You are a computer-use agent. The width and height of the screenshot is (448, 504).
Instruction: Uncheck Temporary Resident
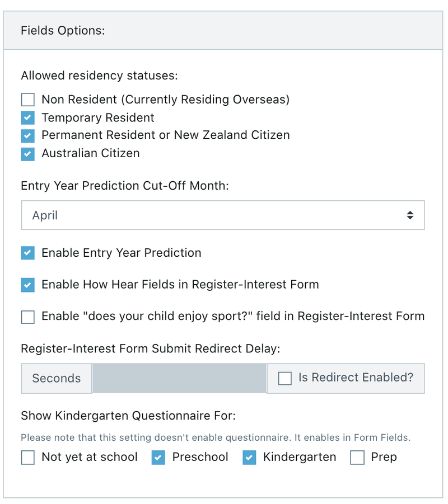tap(27, 117)
